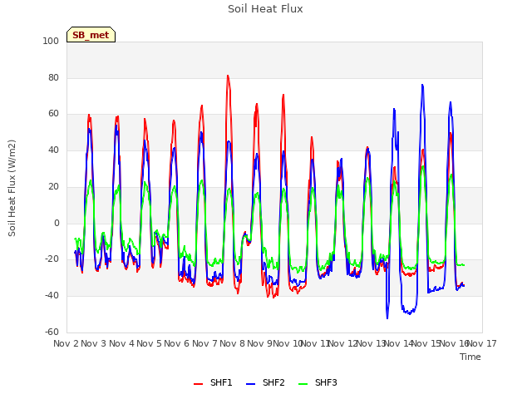Screen dimensions: 532x399
Task: Click the blue SHF2 peak near Nov 15
Action: point(422,85)
